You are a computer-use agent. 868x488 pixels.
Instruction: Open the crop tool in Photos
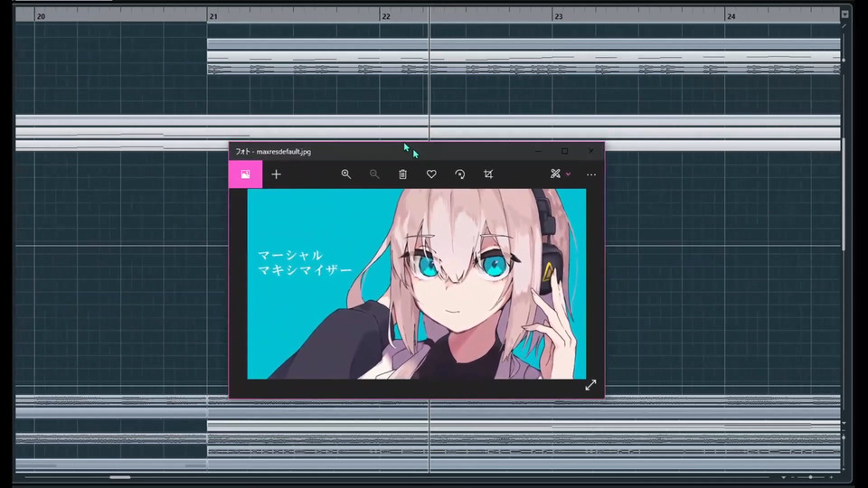[x=488, y=174]
